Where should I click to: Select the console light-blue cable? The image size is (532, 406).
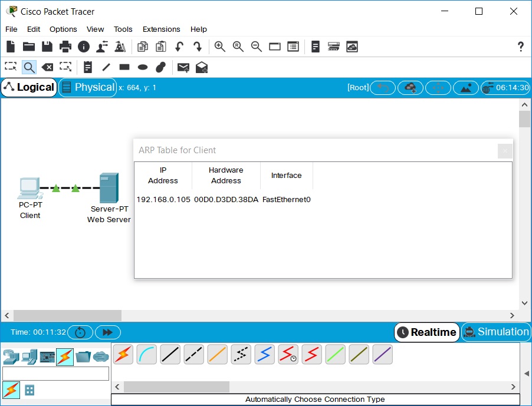pos(147,354)
